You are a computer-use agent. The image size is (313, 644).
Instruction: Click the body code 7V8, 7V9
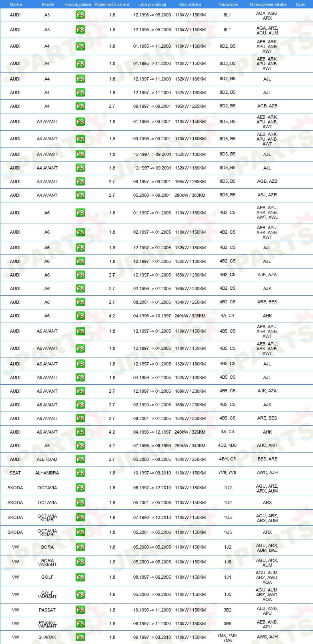227,472
